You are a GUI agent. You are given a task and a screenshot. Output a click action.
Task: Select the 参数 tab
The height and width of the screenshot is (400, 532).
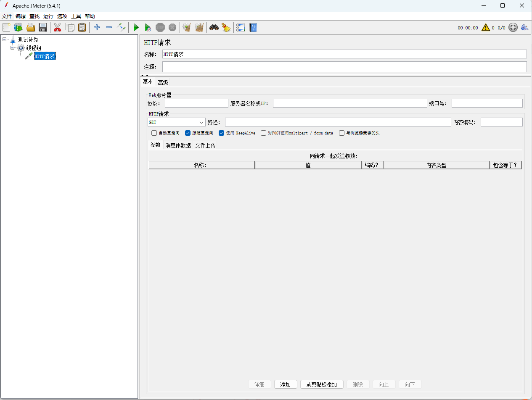pos(155,145)
